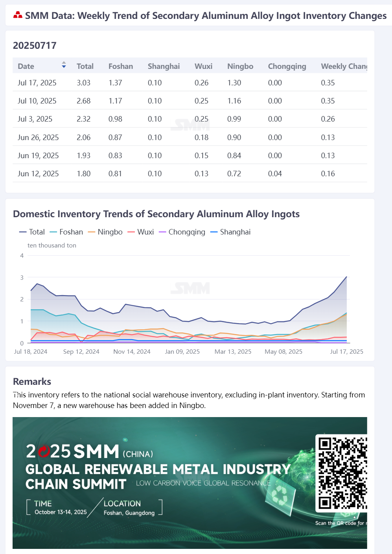Click weekly change 0.26 in Jul 3 row

328,119
